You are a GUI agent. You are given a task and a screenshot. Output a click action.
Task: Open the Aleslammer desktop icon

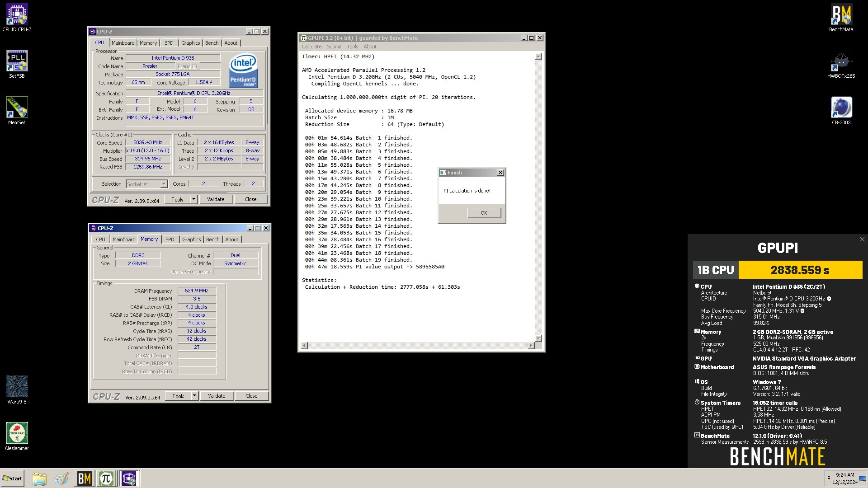click(x=17, y=436)
